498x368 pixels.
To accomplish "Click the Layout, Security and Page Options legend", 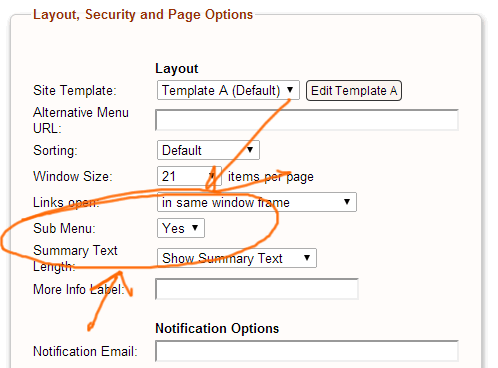I will pyautogui.click(x=143, y=15).
